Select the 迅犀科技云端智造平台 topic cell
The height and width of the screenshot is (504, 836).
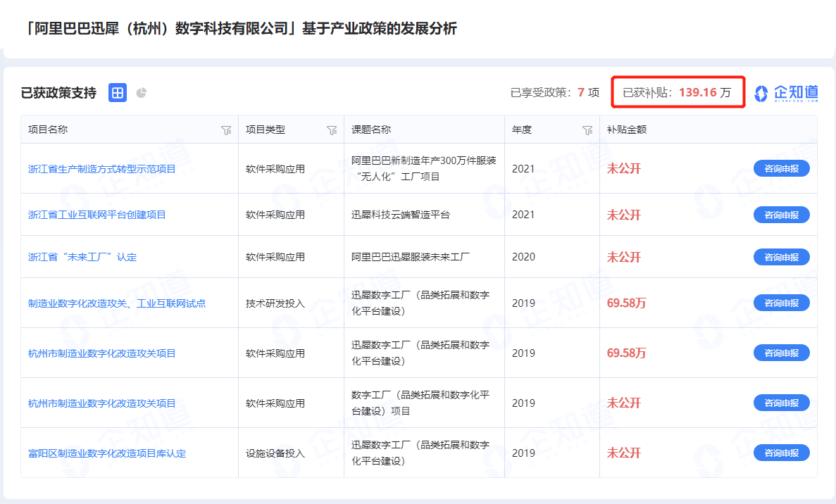(401, 215)
